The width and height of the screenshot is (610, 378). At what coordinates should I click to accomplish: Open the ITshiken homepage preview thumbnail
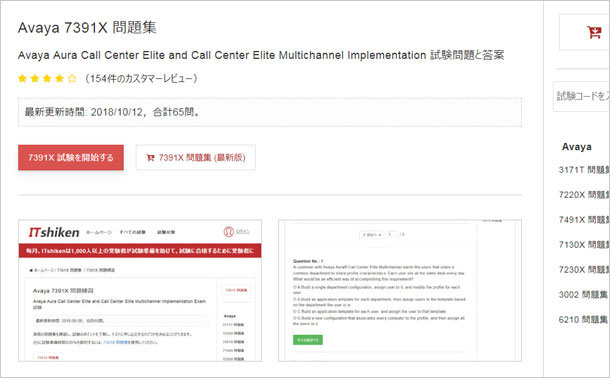pos(140,290)
